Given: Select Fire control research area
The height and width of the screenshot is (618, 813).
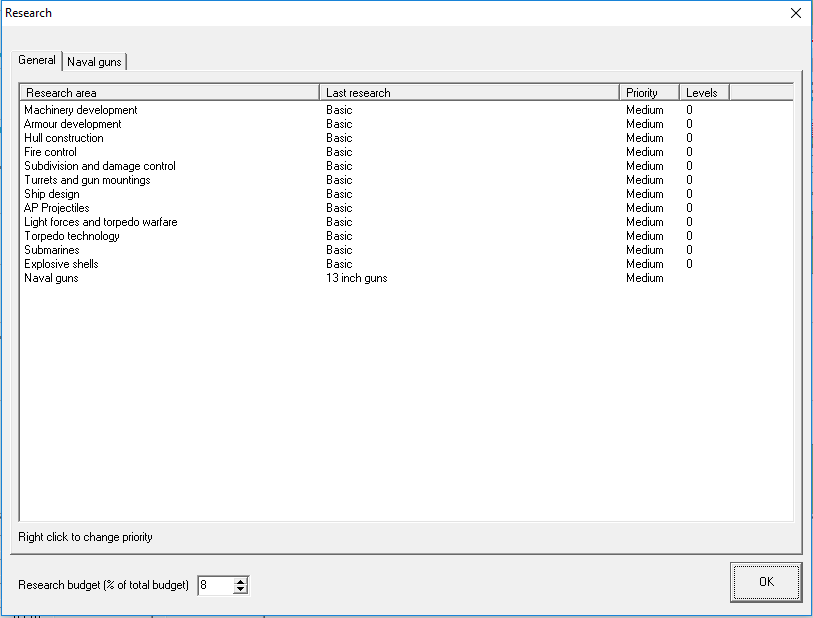Looking at the screenshot, I should pos(50,152).
